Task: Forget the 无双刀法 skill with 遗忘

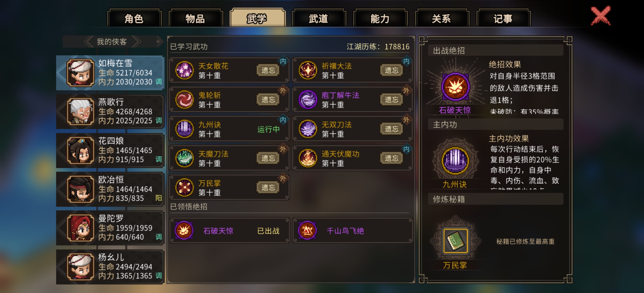Action: tap(391, 129)
